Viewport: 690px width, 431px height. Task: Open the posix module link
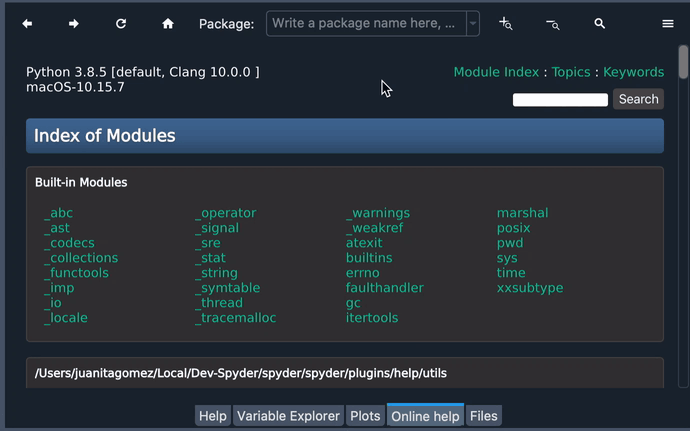point(514,228)
